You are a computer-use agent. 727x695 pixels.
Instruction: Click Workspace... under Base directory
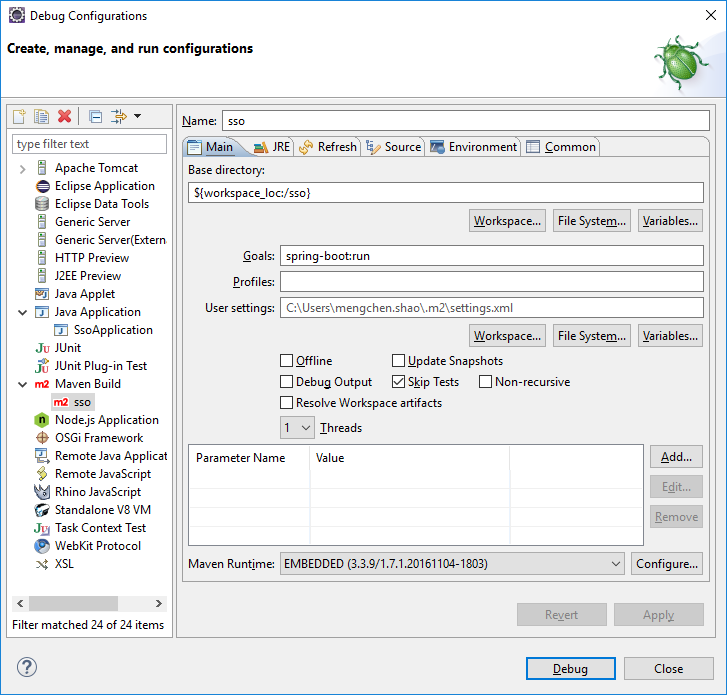point(507,221)
